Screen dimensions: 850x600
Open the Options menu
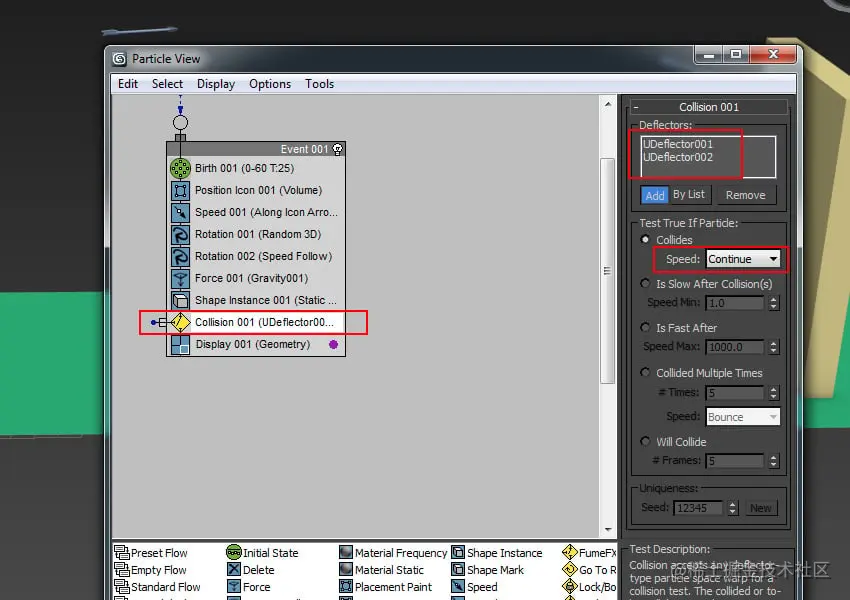click(270, 84)
